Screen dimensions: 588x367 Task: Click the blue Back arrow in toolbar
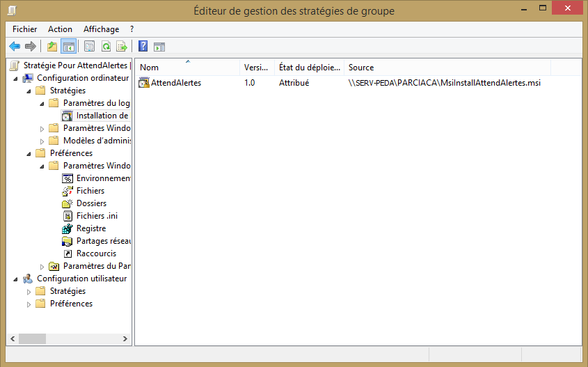pyautogui.click(x=15, y=47)
